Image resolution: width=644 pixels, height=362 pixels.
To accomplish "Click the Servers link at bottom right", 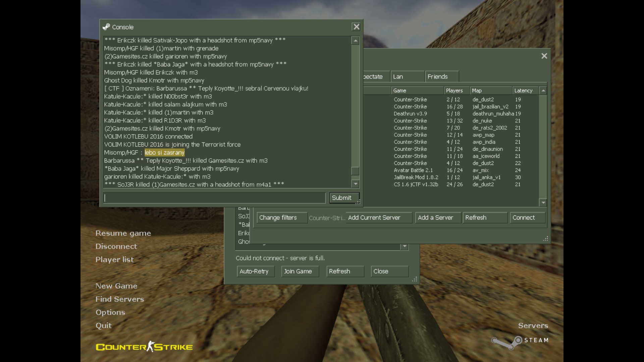I will click(x=533, y=325).
